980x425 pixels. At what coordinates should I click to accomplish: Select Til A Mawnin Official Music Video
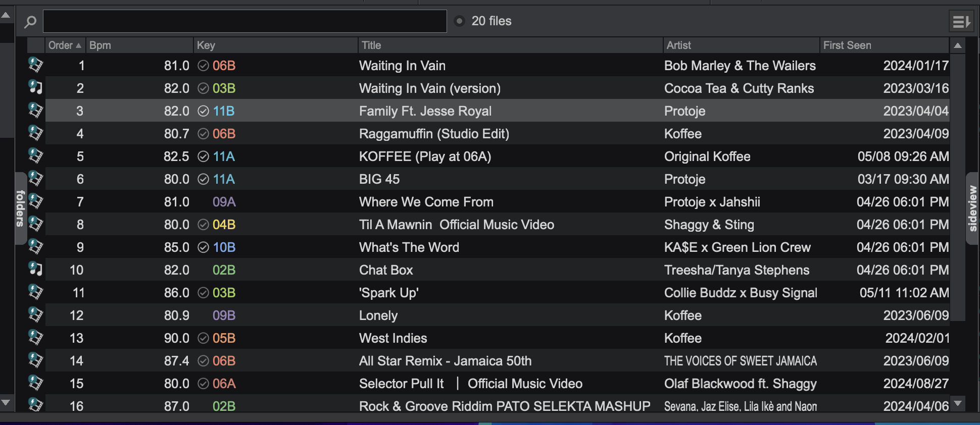pos(457,225)
